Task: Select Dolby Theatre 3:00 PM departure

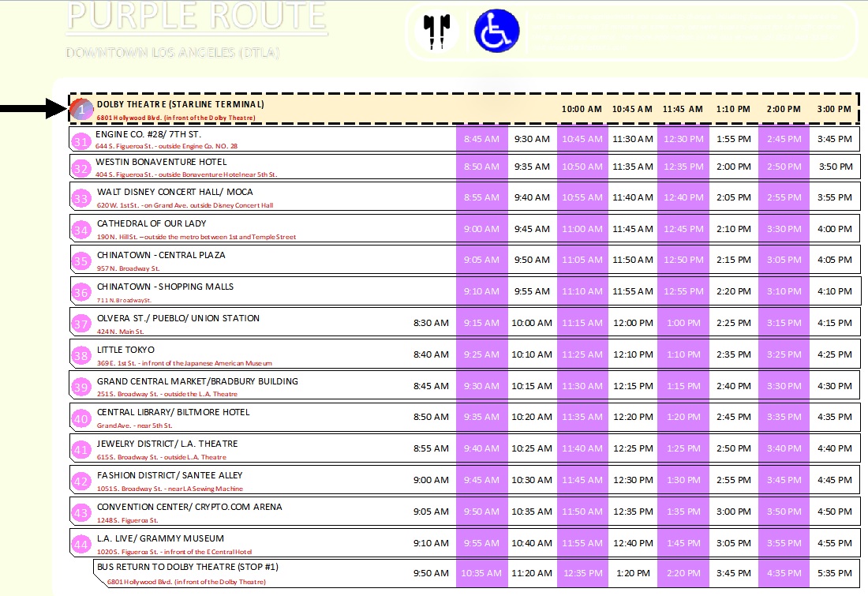Action: 834,109
